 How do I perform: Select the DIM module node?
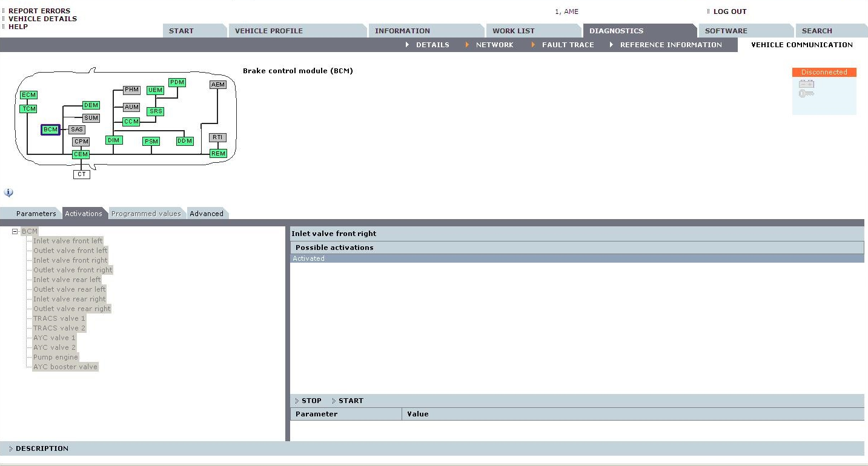pos(114,140)
